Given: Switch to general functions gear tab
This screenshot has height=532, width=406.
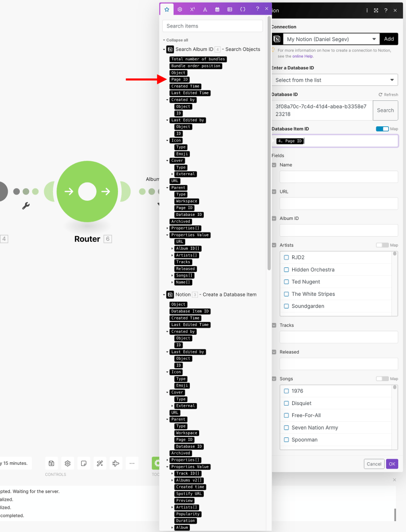Looking at the screenshot, I should pyautogui.click(x=180, y=9).
